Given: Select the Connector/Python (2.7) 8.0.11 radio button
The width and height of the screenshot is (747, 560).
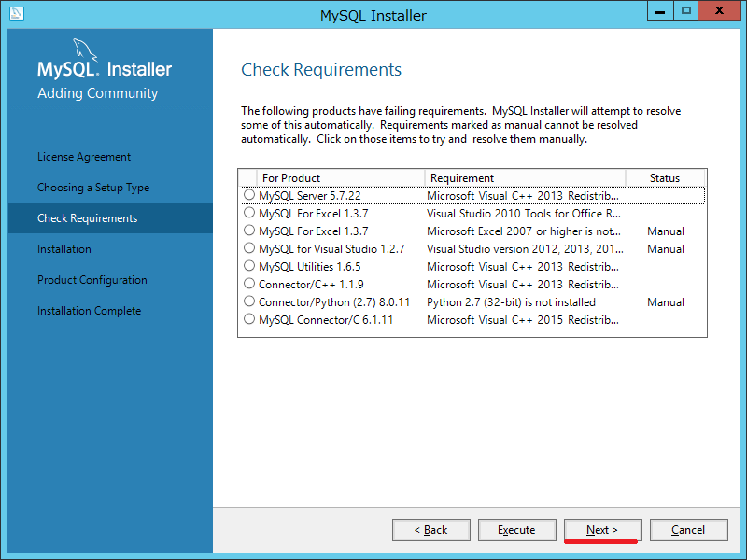Looking at the screenshot, I should (x=249, y=301).
